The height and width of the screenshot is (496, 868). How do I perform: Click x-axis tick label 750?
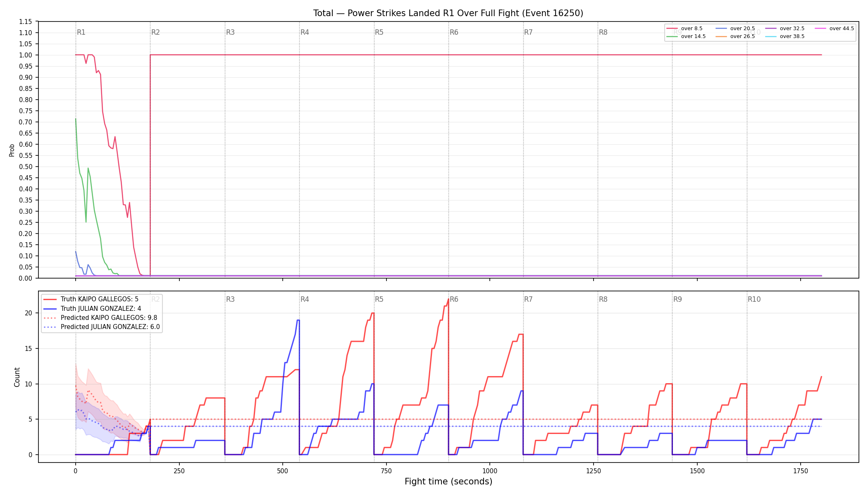pyautogui.click(x=386, y=471)
